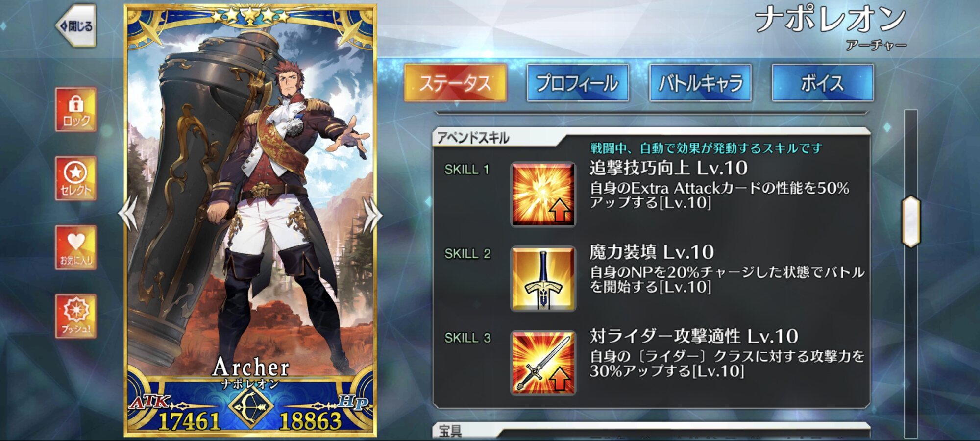
Task: Tap the 追撃技巧向上 skill icon
Action: 543,195
